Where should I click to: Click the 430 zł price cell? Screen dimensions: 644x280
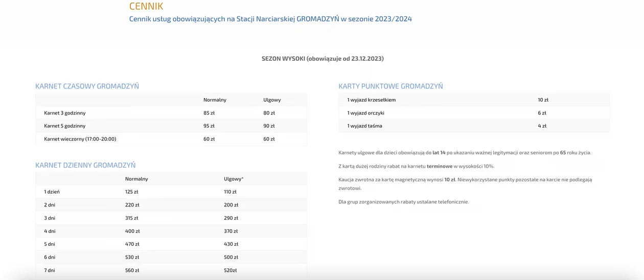[x=231, y=244]
